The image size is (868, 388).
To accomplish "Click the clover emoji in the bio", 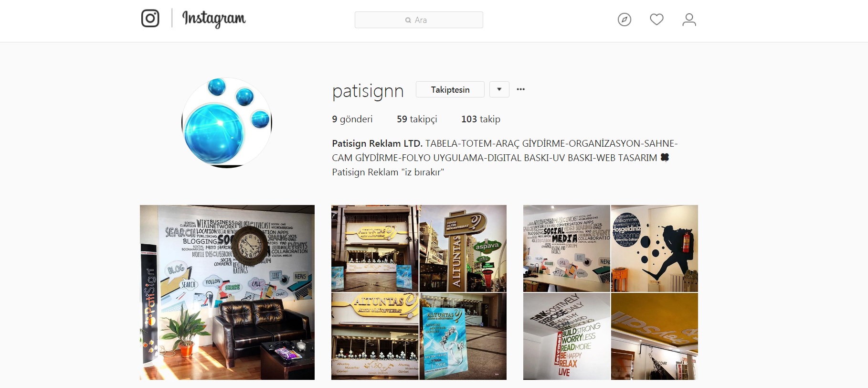I will tap(664, 157).
